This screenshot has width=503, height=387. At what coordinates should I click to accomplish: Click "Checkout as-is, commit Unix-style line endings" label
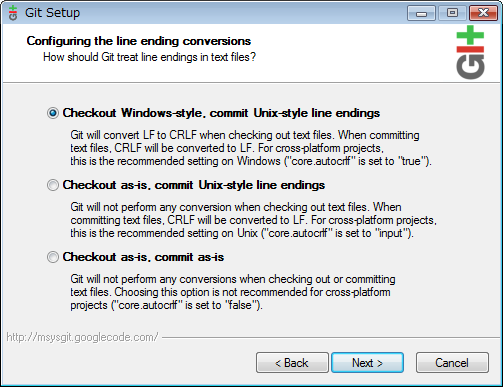194,185
